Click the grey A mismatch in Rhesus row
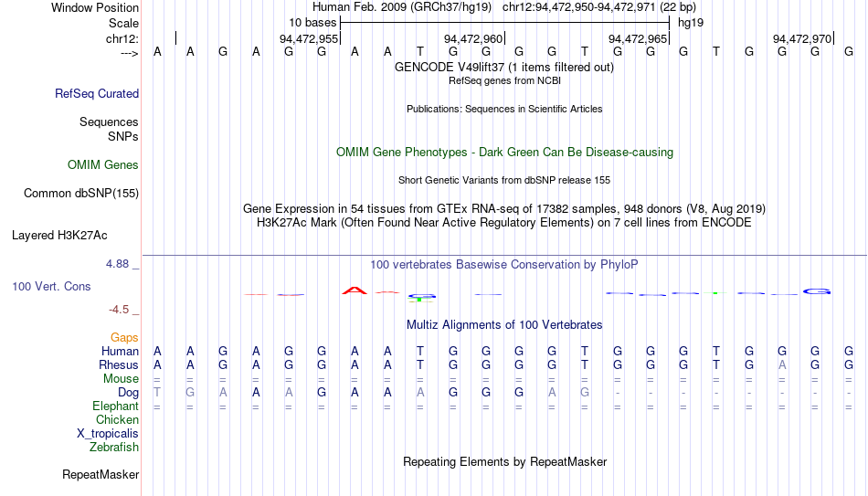 click(x=782, y=365)
